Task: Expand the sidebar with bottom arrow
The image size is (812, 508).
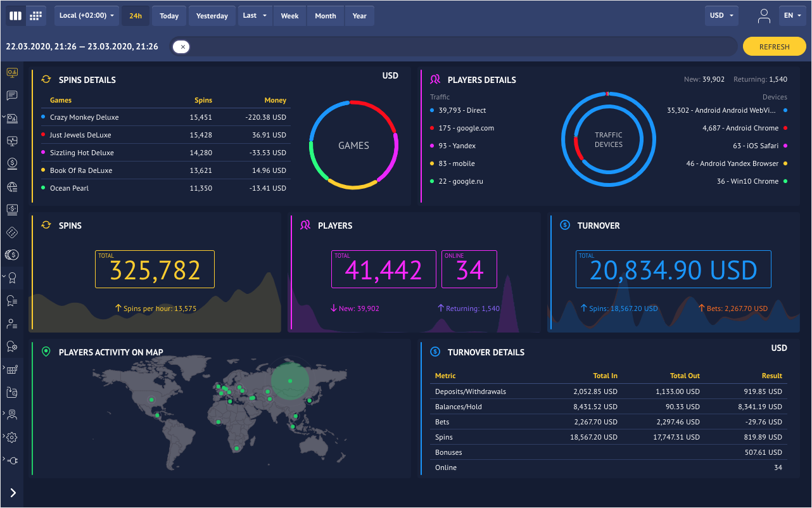Action: (x=13, y=493)
